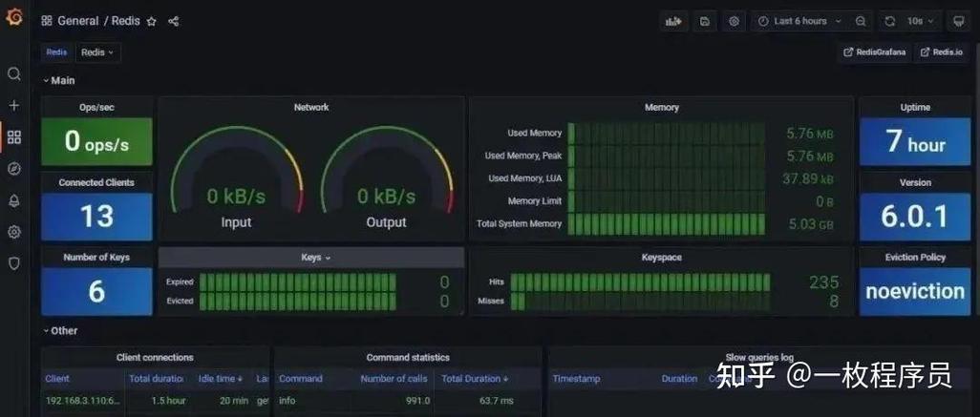
Task: Click the Command column header
Action: 301,378
